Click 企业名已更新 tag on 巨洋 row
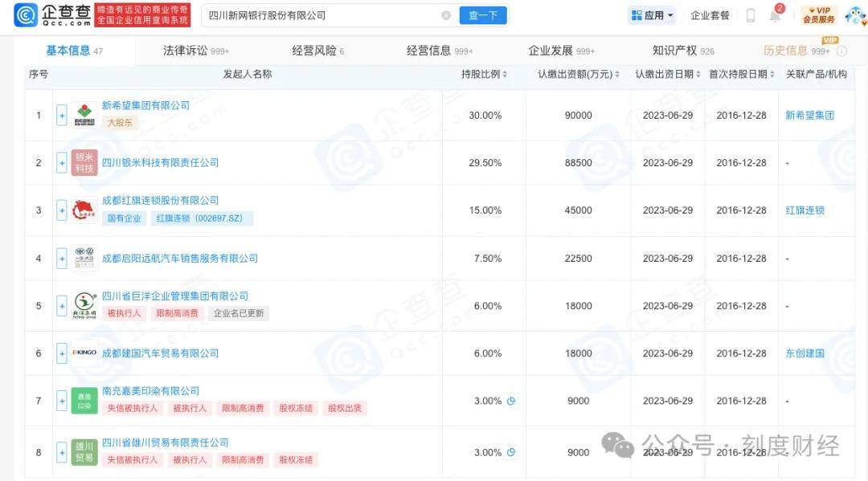The image size is (868, 481). point(239,313)
